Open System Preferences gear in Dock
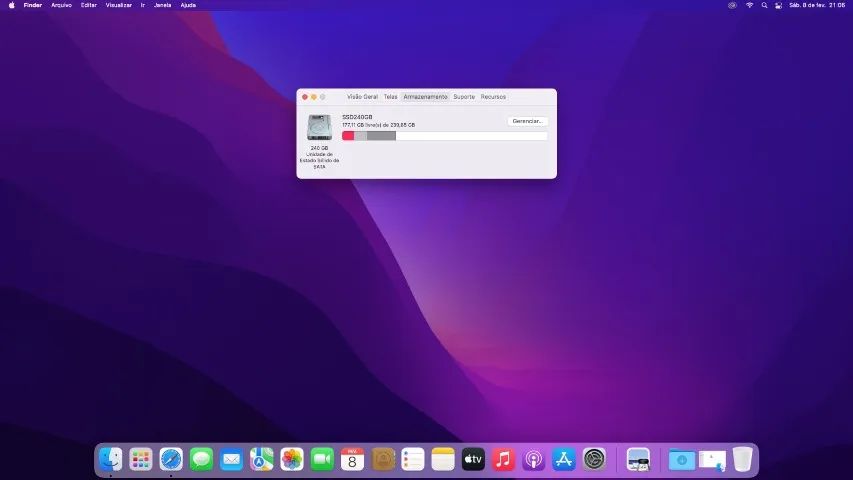The height and width of the screenshot is (480, 853). click(594, 459)
